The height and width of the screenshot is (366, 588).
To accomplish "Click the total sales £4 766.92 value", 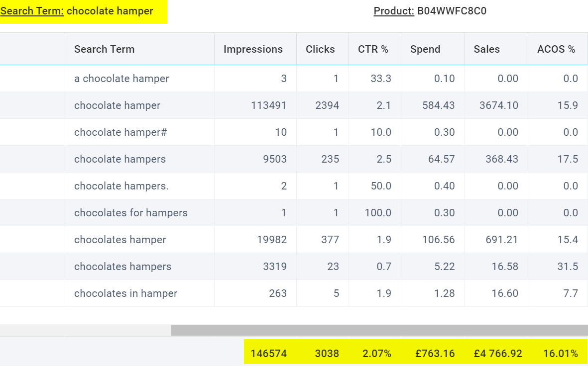I will [498, 354].
